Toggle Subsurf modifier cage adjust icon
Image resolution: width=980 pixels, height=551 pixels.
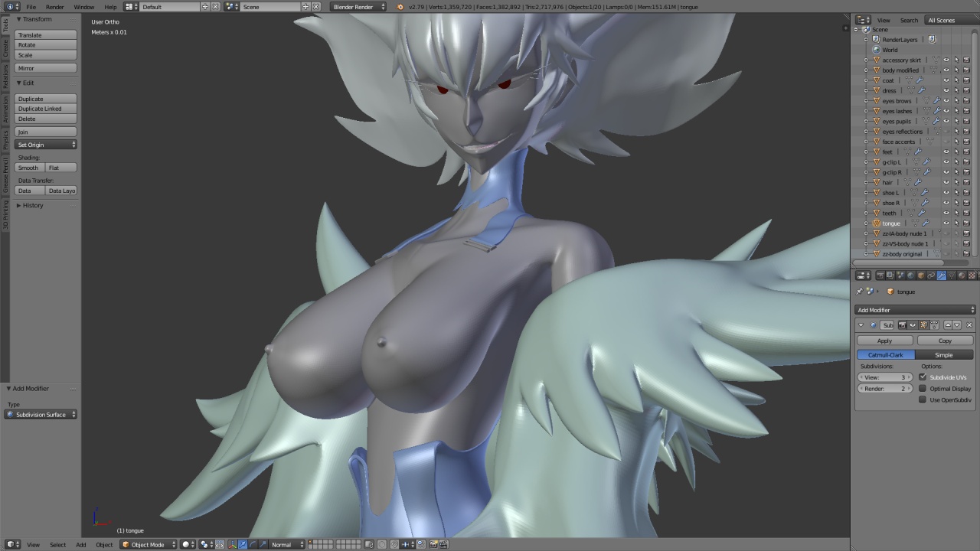[x=934, y=325]
